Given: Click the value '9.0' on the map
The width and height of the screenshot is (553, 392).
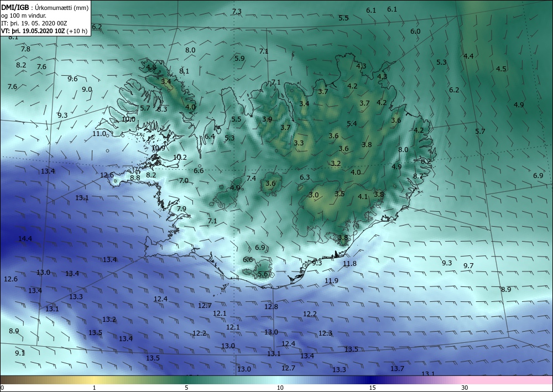Looking at the screenshot, I should (x=87, y=89).
